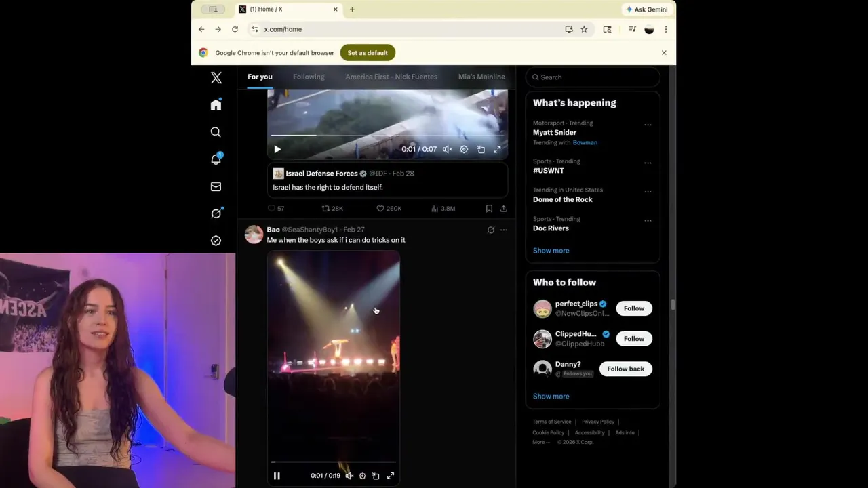Open Bowman trending link
The width and height of the screenshot is (868, 488).
pyautogui.click(x=585, y=142)
